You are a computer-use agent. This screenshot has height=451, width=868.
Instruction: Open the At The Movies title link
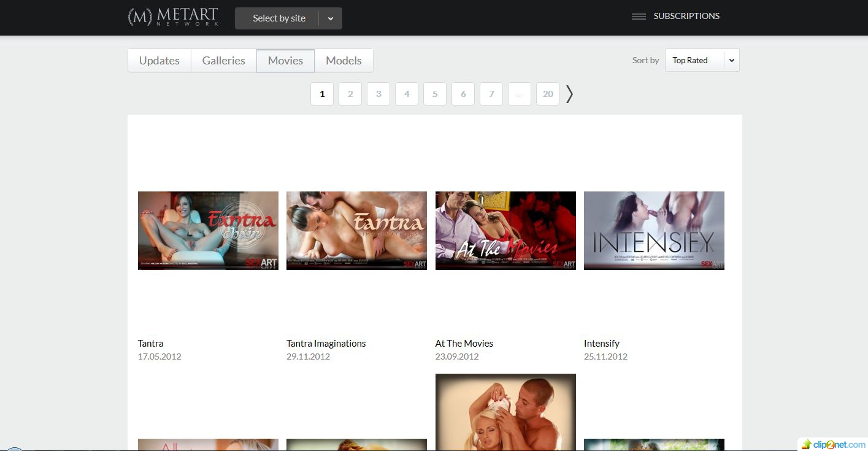coord(464,344)
